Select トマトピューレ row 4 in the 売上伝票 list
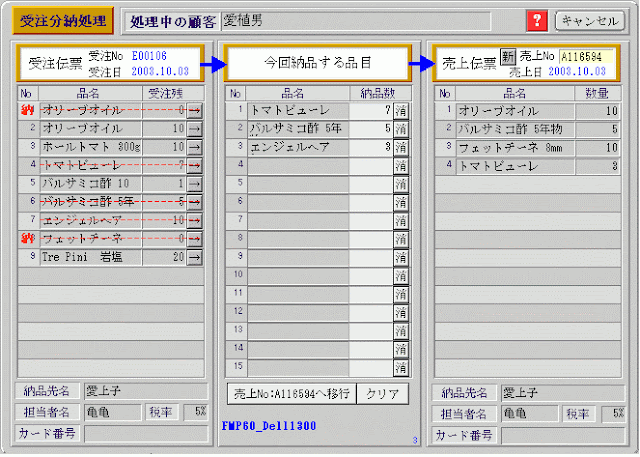Screen dimensions: 640x457 point(515,166)
